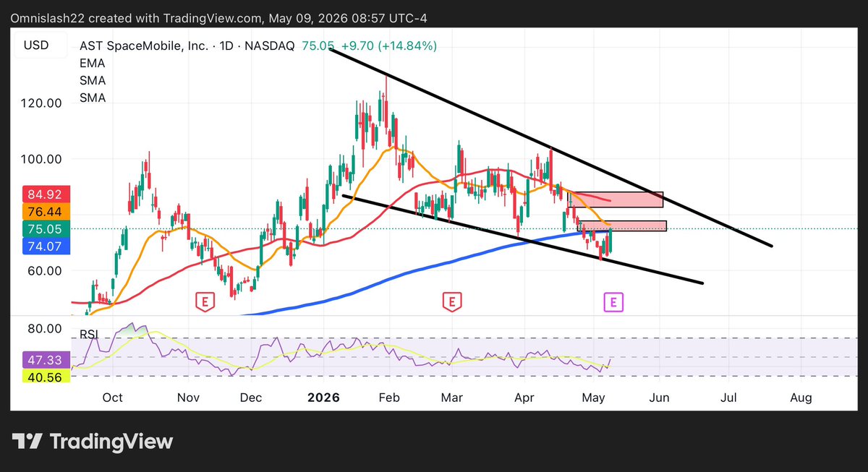The width and height of the screenshot is (868, 472).
Task: Click the Mar label on time axis
Action: coord(452,398)
